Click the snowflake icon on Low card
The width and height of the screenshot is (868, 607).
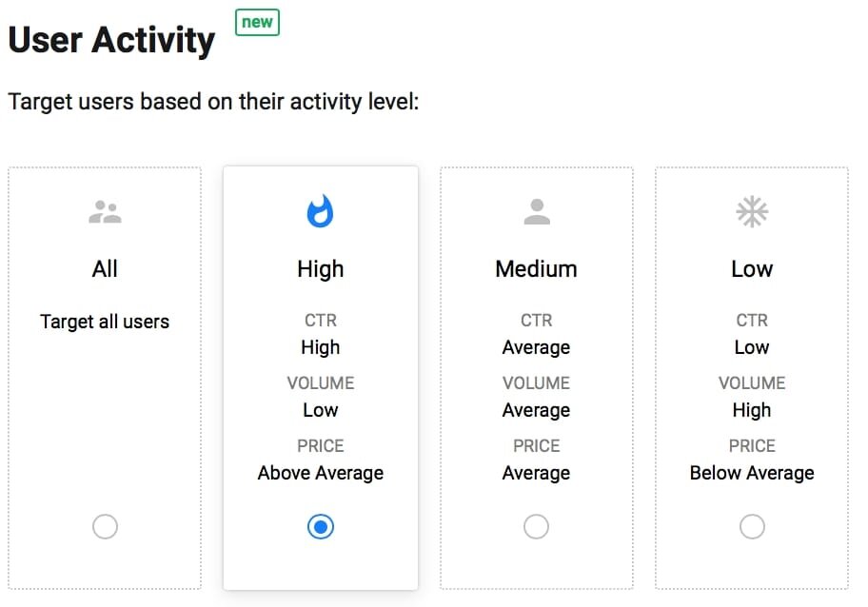coord(752,211)
